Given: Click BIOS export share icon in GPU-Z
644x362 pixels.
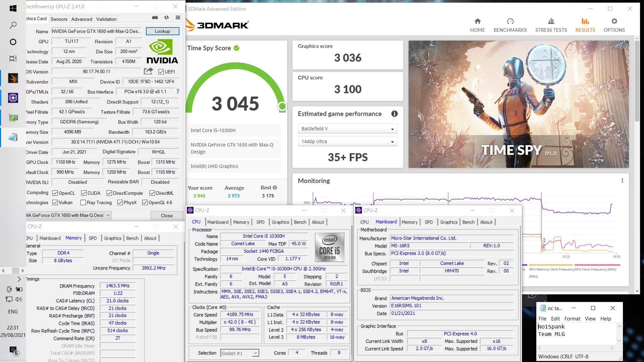Looking at the screenshot, I should [148, 71].
